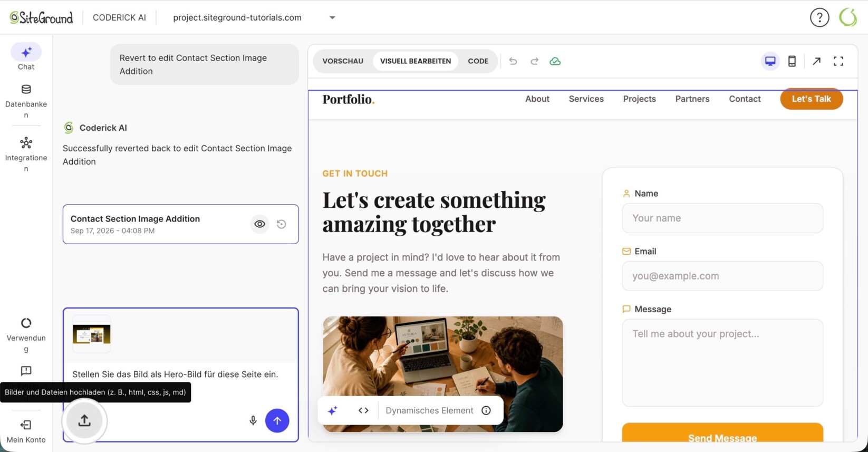This screenshot has width=868, height=452.
Task: Open the Integrationen sidebar section
Action: (x=26, y=155)
